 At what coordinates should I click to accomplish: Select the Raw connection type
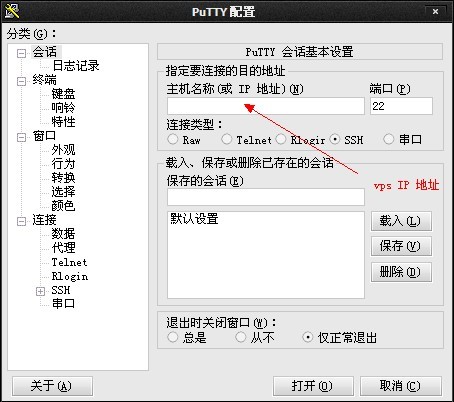(173, 139)
